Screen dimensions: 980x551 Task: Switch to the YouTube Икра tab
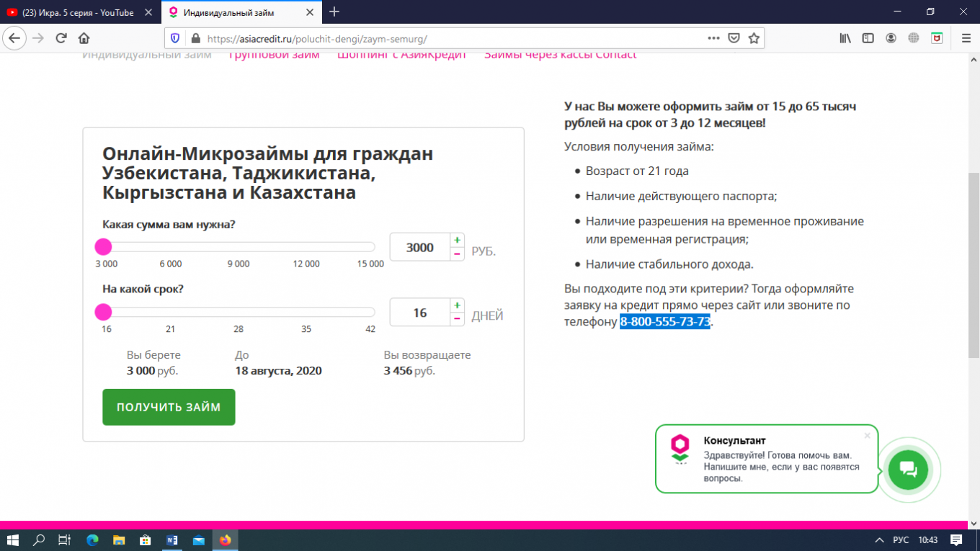[78, 12]
